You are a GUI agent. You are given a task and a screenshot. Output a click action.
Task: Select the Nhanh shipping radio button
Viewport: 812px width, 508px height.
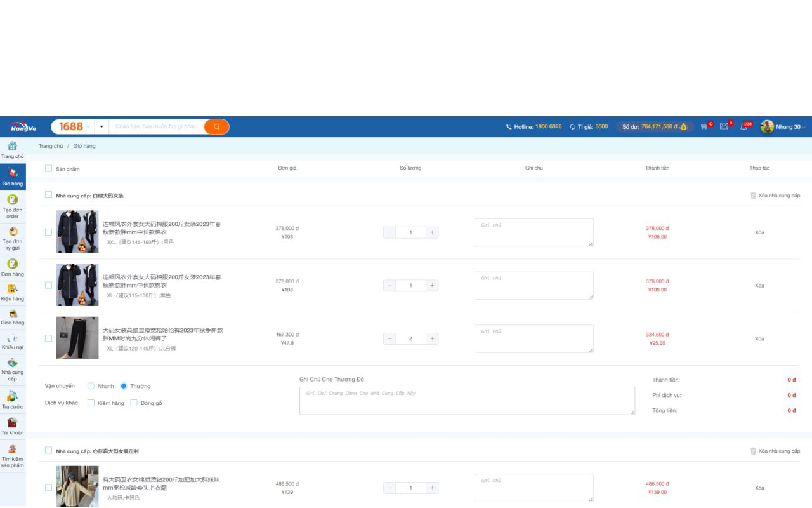[91, 386]
